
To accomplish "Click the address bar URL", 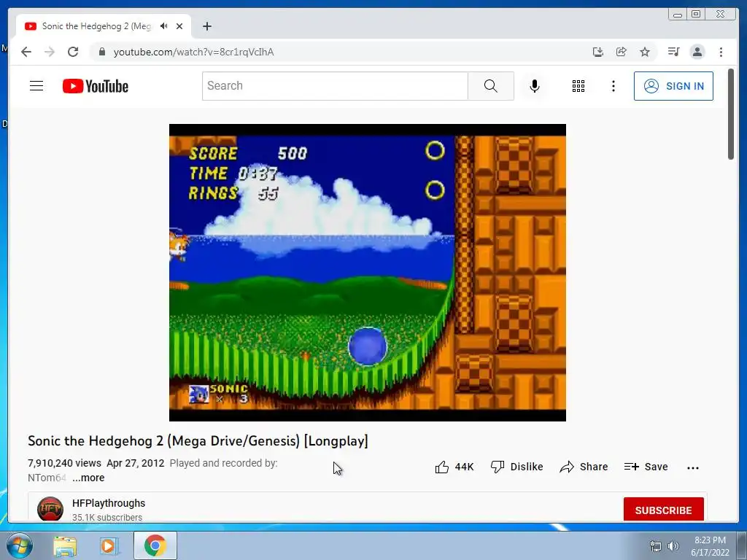I will point(193,52).
